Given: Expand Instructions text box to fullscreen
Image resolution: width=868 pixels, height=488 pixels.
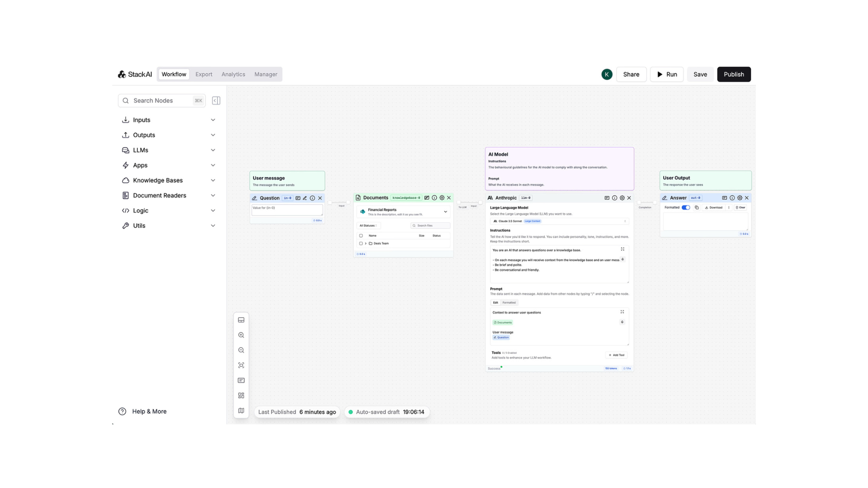Looking at the screenshot, I should pos(623,249).
